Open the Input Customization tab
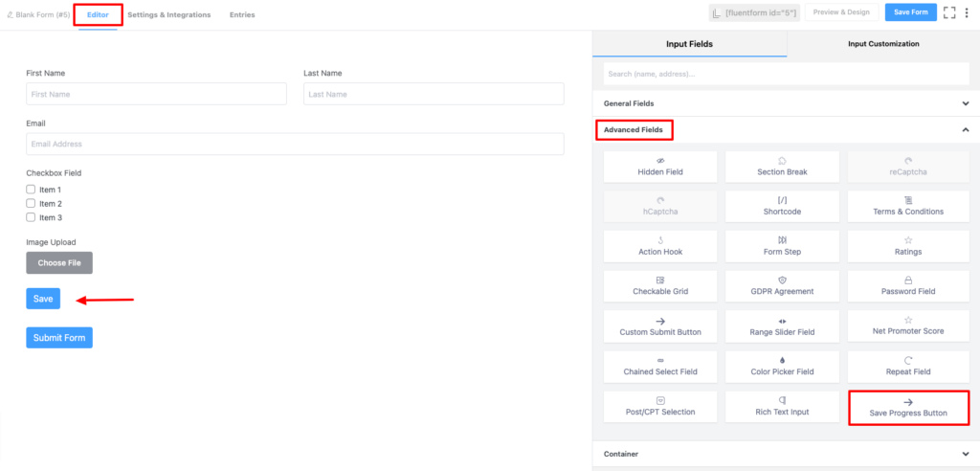The image size is (980, 471). click(x=882, y=44)
